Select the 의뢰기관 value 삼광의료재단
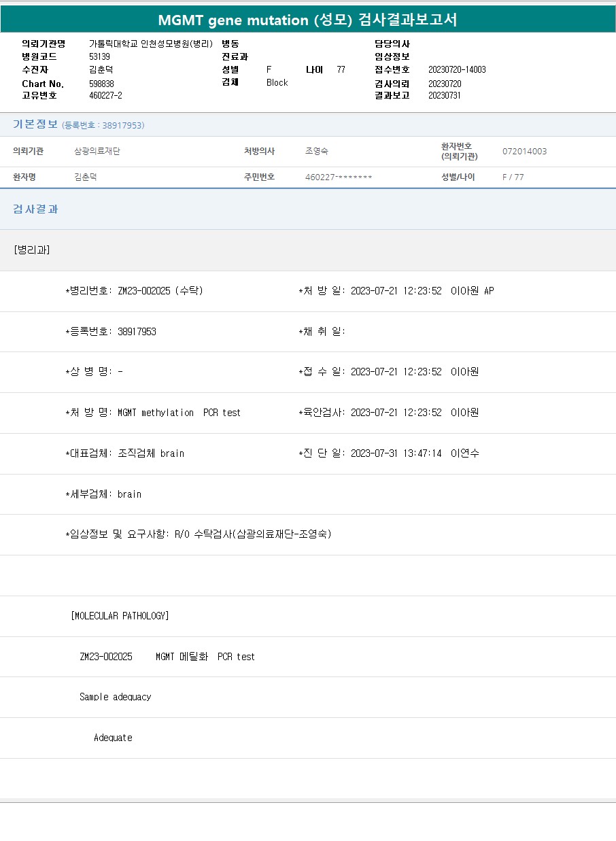616x841 pixels. pos(97,151)
